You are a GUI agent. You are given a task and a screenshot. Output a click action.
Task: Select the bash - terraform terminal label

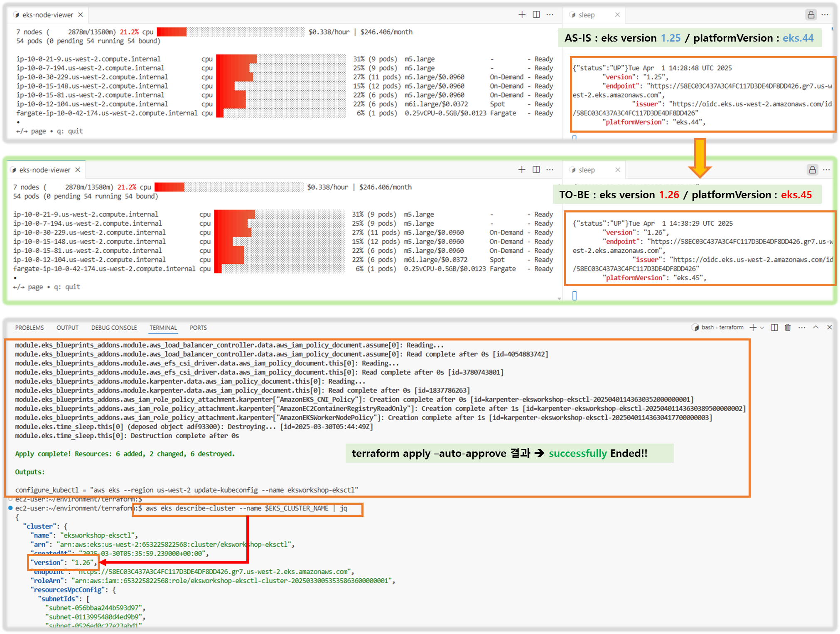point(722,328)
